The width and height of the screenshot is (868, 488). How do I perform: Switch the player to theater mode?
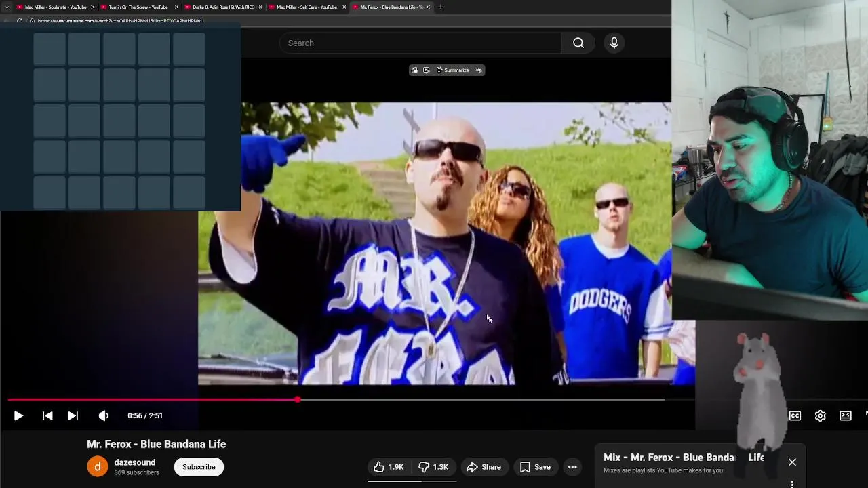pos(845,415)
